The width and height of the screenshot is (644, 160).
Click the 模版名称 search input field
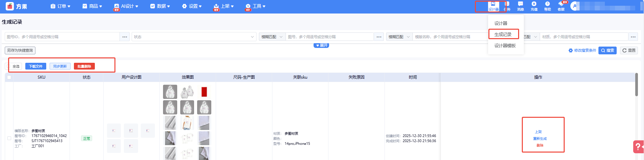449,37
